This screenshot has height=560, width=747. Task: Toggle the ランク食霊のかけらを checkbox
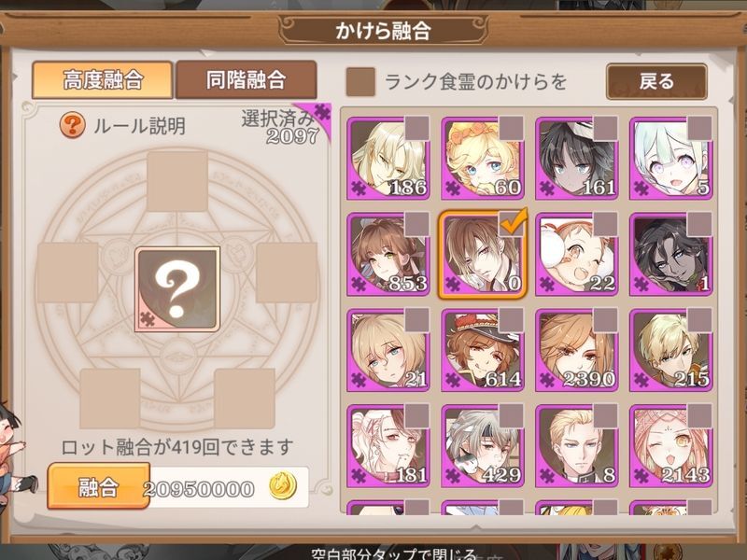coord(360,82)
